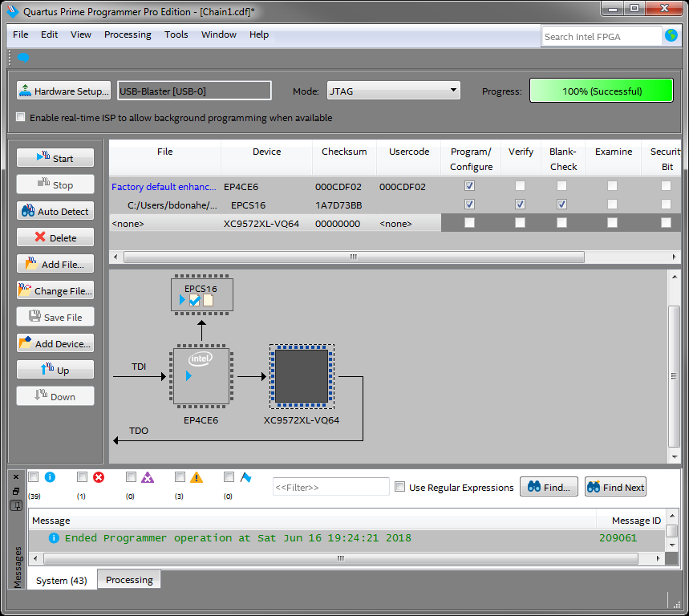This screenshot has height=616, width=689.
Task: Click the float Messages panel icon
Action: tap(16, 491)
